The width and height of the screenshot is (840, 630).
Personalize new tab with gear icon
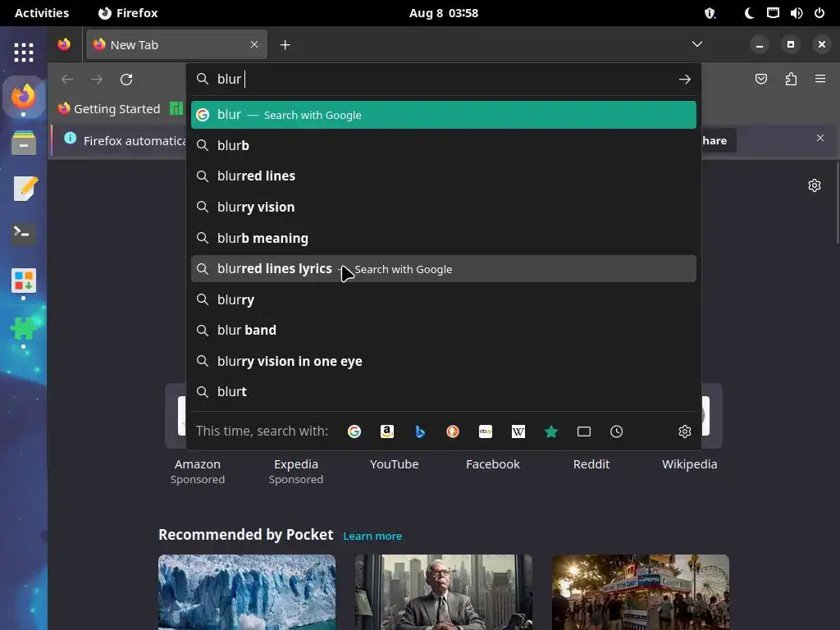[815, 185]
